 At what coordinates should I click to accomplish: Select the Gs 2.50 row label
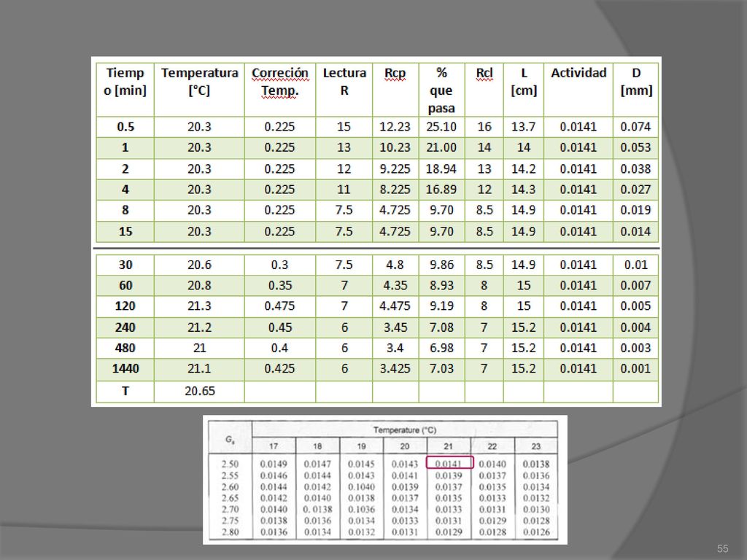(230, 464)
